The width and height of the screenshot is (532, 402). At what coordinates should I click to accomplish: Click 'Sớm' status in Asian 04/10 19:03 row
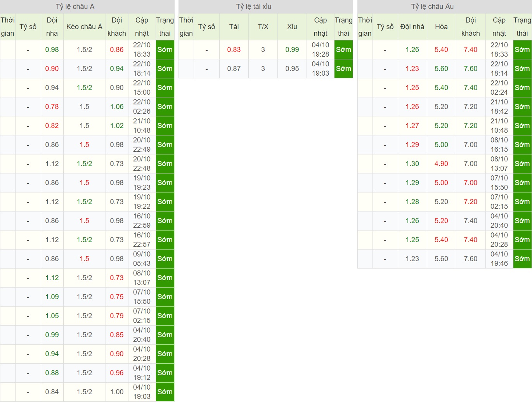[x=165, y=392]
